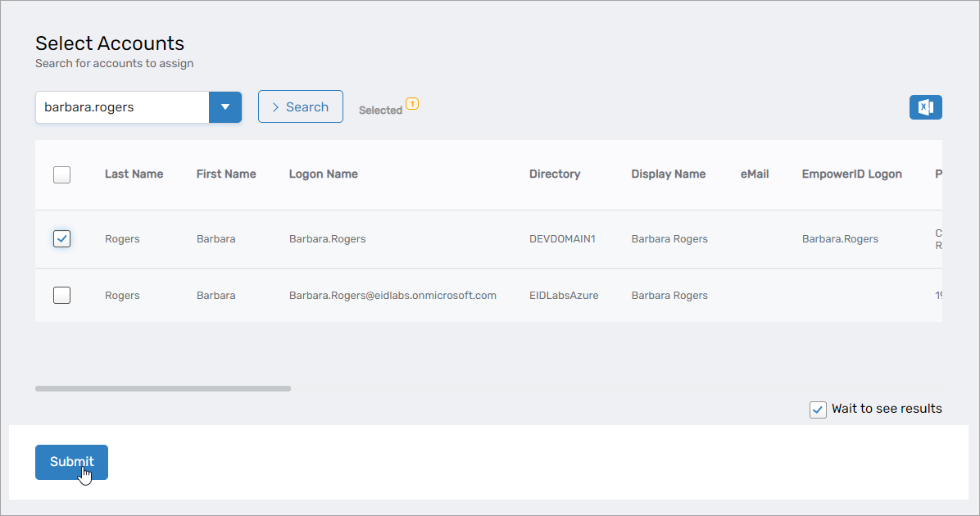Sort by Logon Name column header
Viewport: 980px width, 516px height.
(323, 174)
